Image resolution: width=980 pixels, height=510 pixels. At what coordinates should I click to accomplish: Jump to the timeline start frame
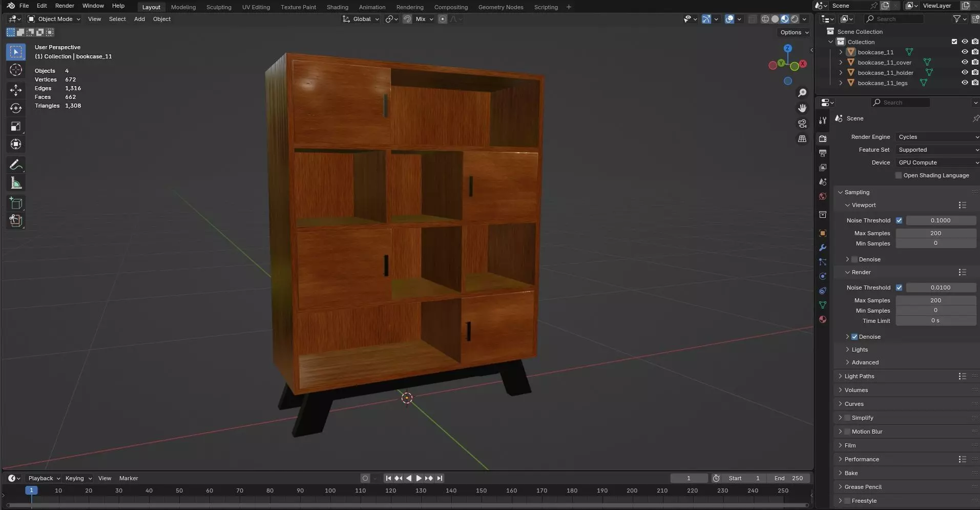(x=388, y=478)
